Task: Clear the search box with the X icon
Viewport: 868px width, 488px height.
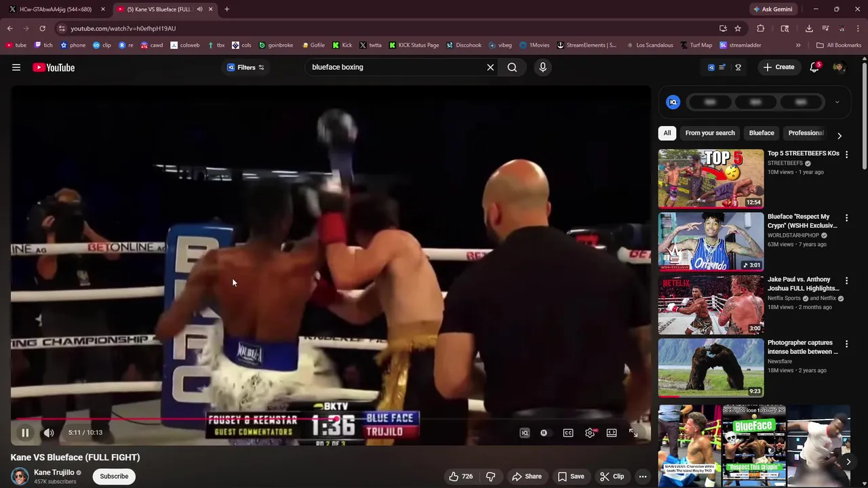Action: 490,67
